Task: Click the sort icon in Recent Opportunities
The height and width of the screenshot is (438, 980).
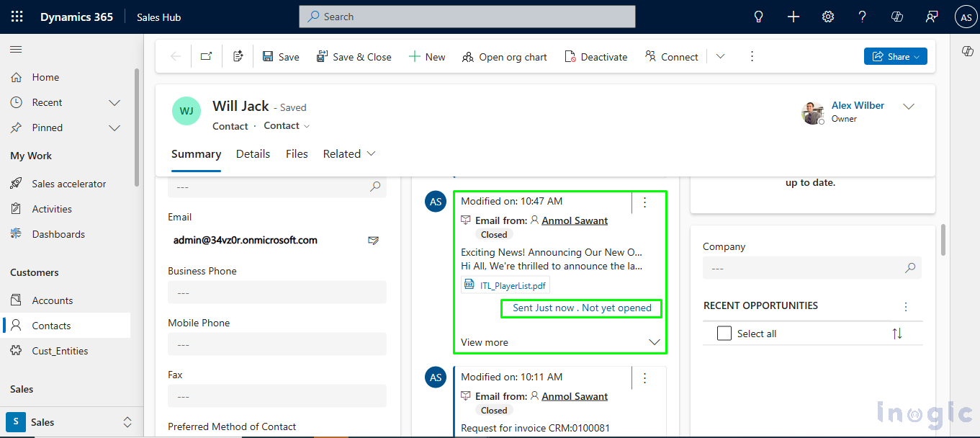Action: click(x=897, y=334)
